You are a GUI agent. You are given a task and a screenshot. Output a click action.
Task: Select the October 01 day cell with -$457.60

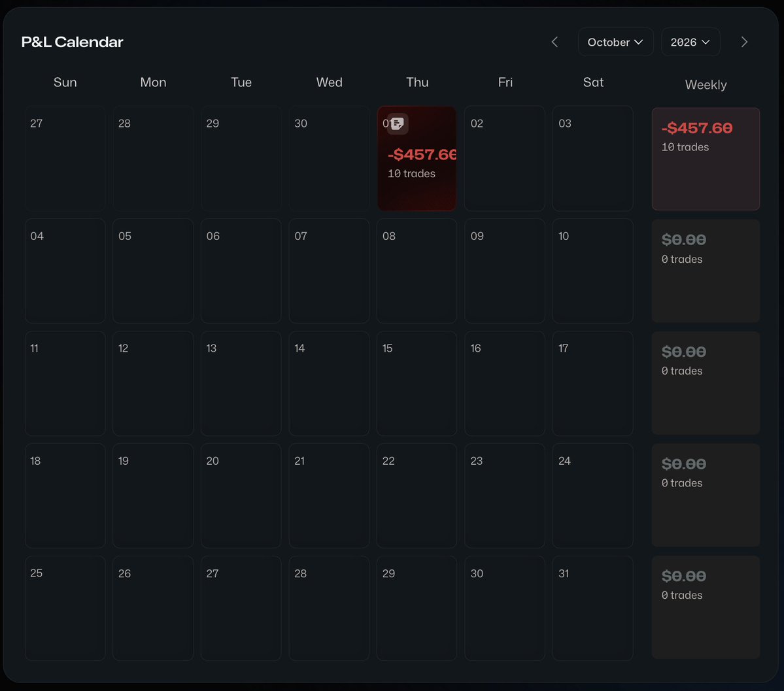coord(417,158)
